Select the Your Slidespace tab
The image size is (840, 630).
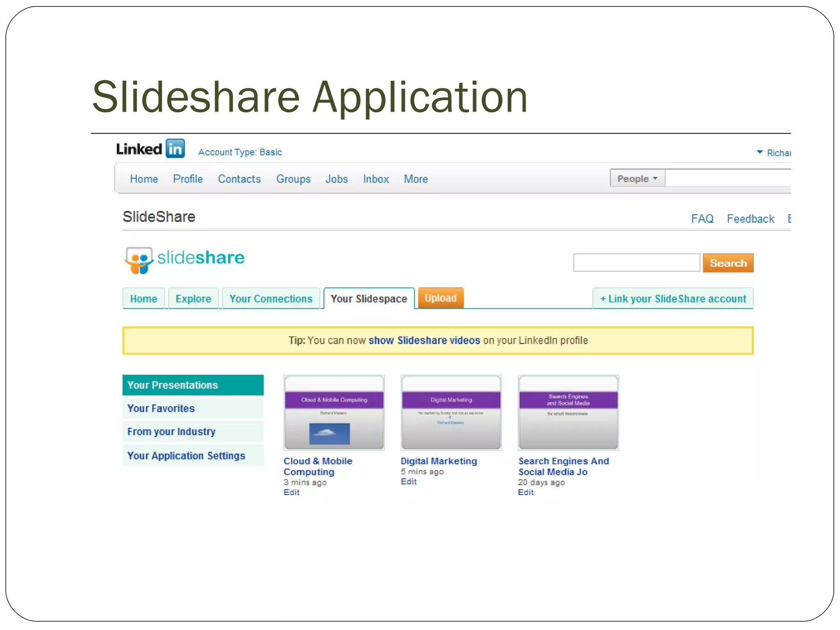pyautogui.click(x=369, y=299)
